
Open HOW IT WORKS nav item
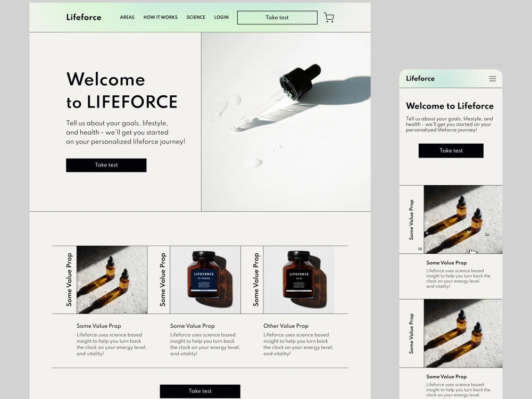click(160, 18)
